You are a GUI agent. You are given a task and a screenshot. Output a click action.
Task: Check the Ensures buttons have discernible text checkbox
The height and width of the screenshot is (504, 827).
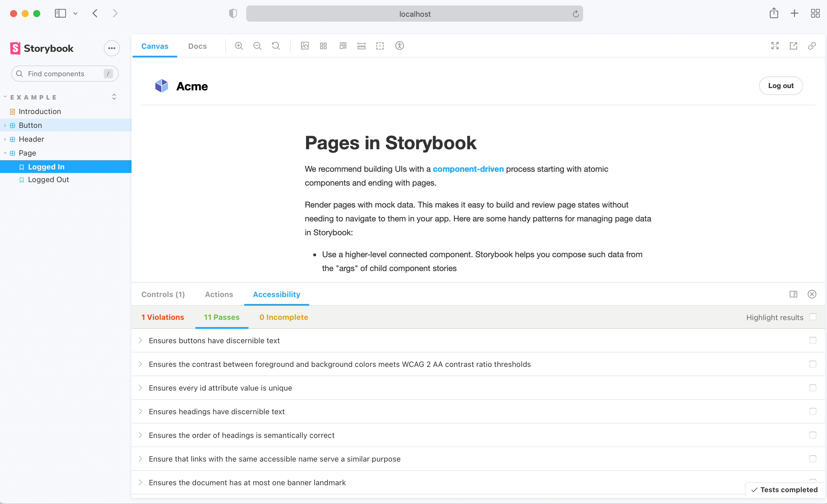(813, 340)
